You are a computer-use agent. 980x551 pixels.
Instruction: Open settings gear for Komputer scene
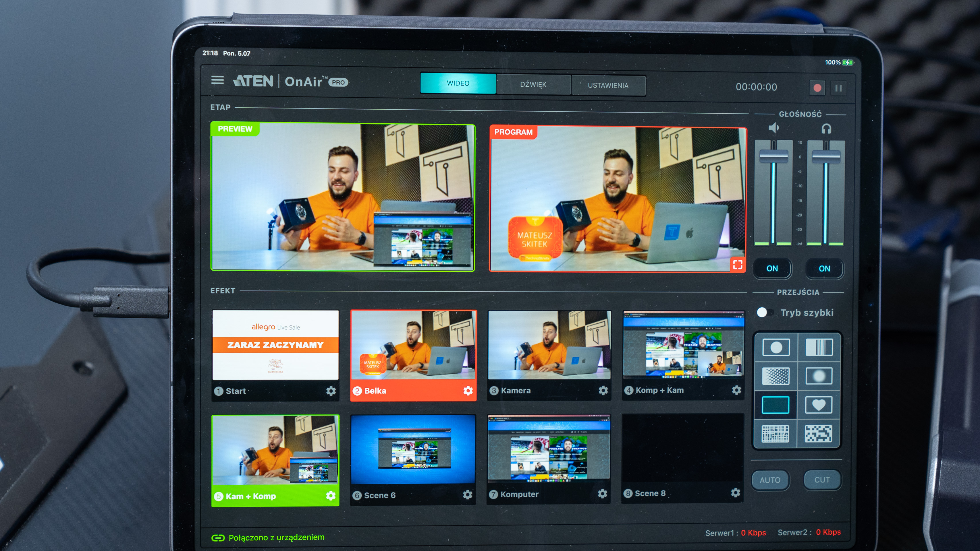click(x=602, y=494)
